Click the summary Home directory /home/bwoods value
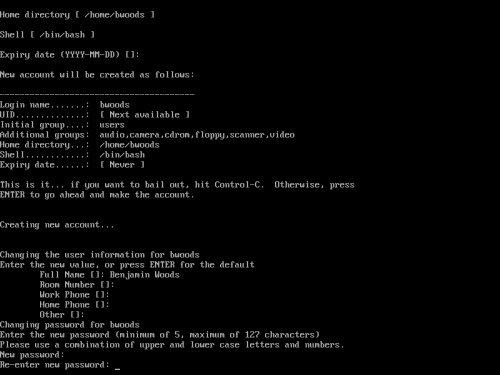Screen dimensions: 500x375 [130, 145]
